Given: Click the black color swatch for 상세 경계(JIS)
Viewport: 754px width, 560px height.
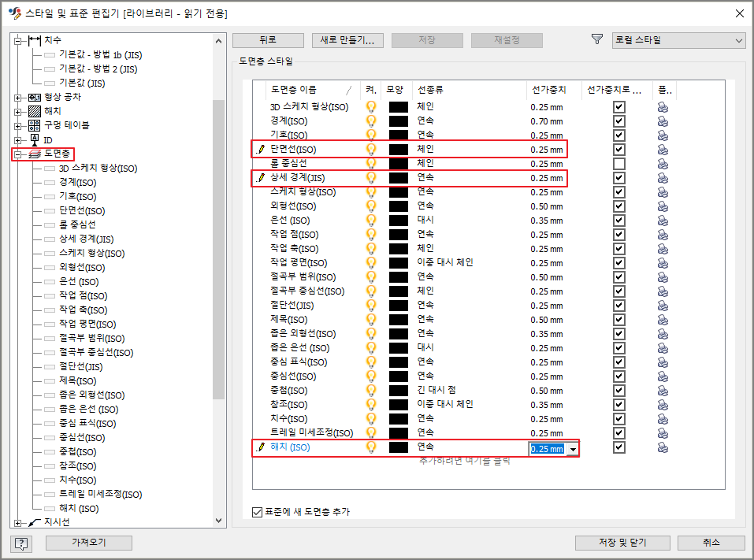Looking at the screenshot, I should 398,178.
